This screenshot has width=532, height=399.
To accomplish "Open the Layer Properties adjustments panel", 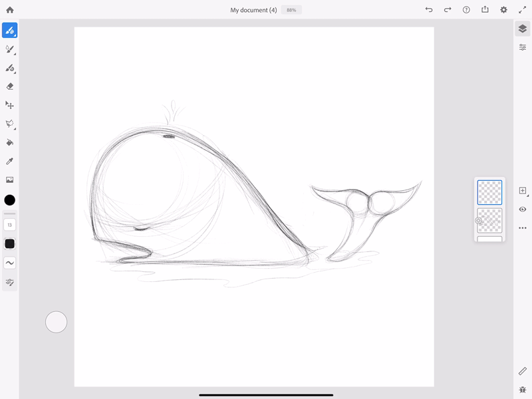I will [524, 47].
